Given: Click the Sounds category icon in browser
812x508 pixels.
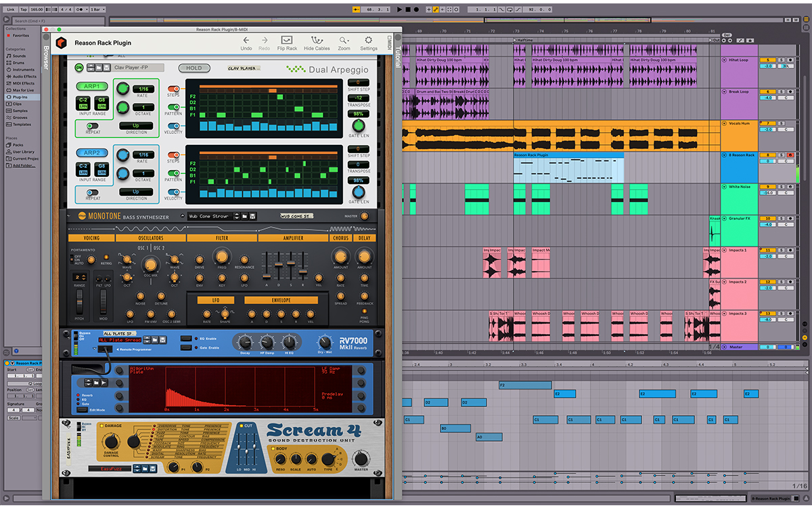Looking at the screenshot, I should pos(9,56).
